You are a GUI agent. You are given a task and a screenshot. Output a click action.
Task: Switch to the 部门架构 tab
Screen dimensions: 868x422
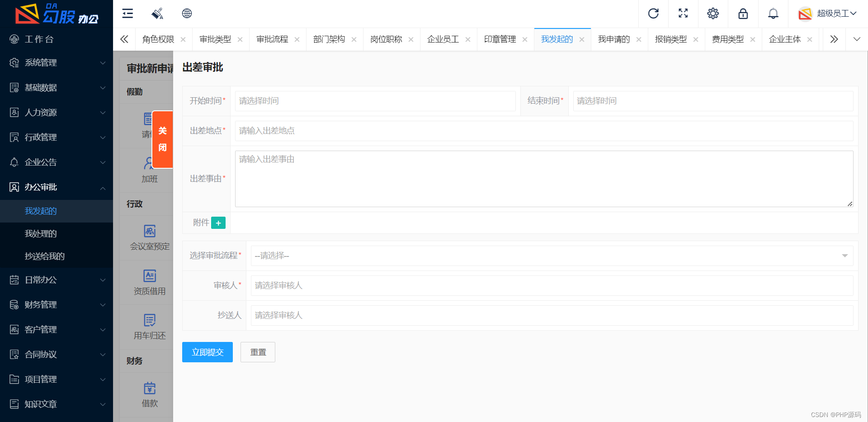click(329, 39)
